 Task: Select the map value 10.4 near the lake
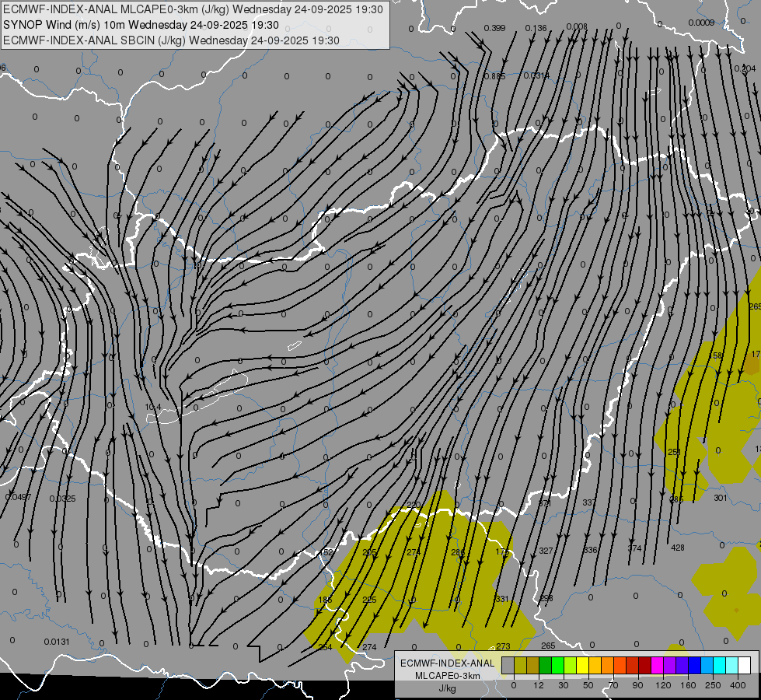(x=153, y=406)
